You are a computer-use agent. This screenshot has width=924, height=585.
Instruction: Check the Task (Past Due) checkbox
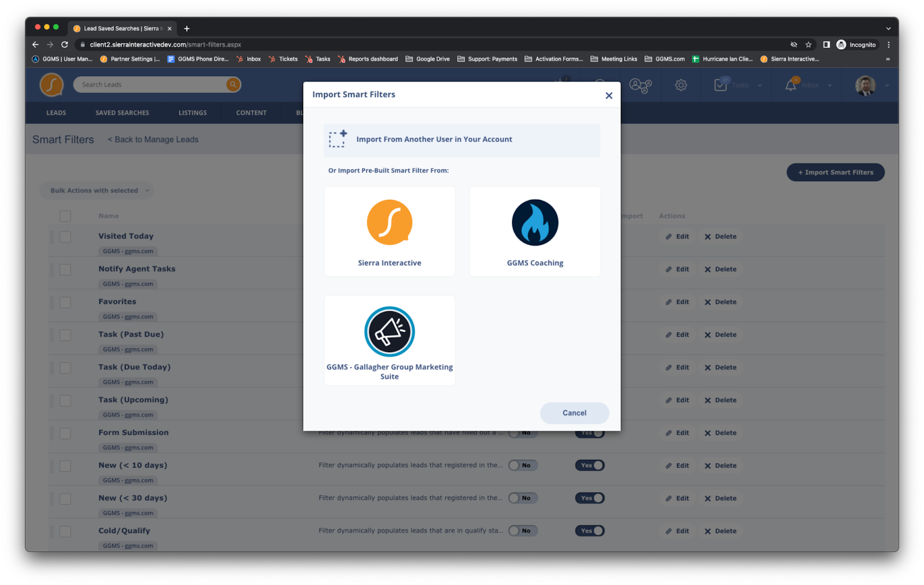tap(65, 336)
